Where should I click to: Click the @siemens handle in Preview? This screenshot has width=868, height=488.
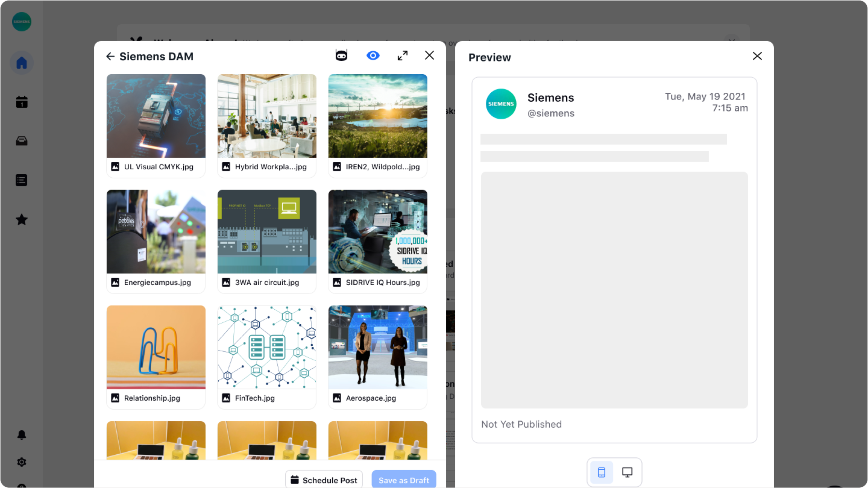pos(551,113)
